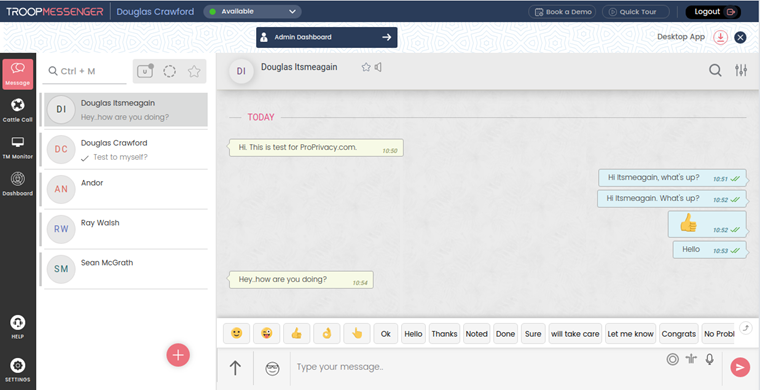760x390 pixels.
Task: Click the Logout button
Action: tap(713, 12)
